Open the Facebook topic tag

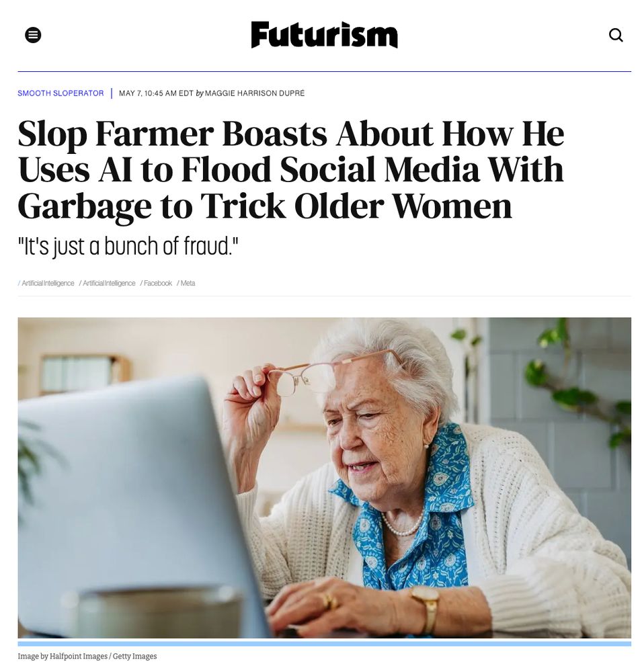click(157, 284)
